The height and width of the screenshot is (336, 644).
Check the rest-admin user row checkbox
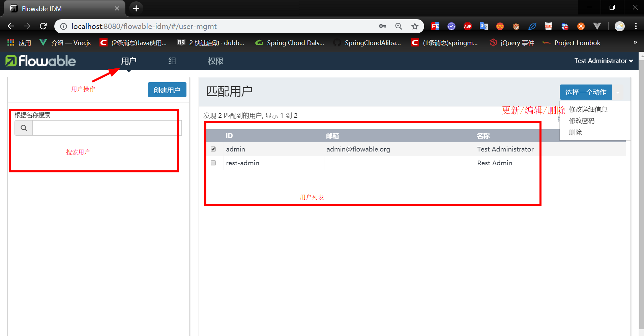[x=213, y=163]
